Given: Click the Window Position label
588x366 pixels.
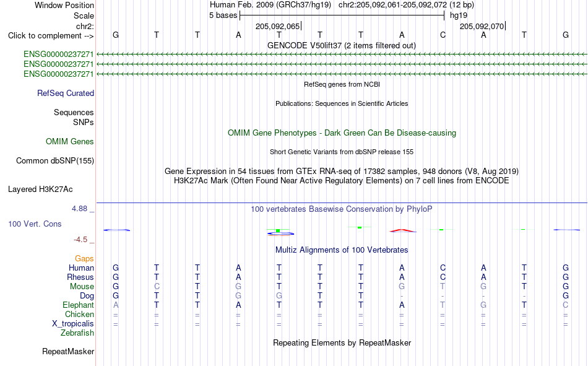Looking at the screenshot, I should [x=64, y=5].
